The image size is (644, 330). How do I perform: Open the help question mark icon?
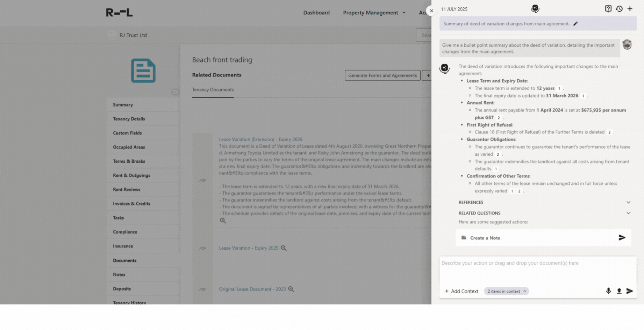608,9
